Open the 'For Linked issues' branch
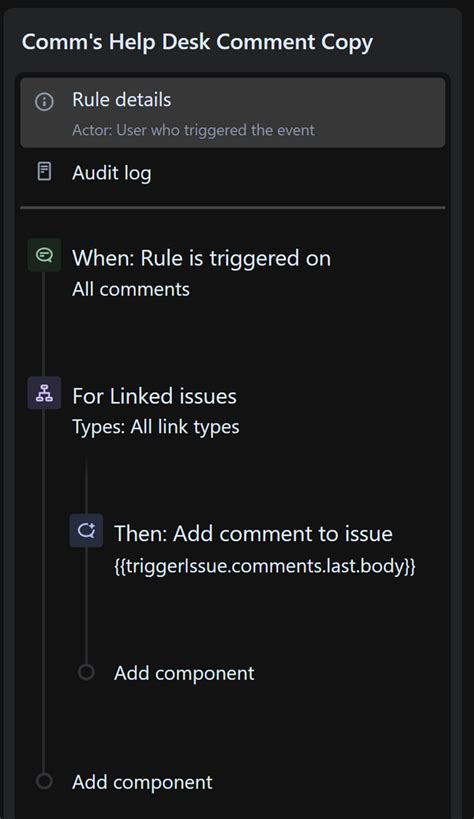Viewport: 474px width, 819px height. coord(154,396)
